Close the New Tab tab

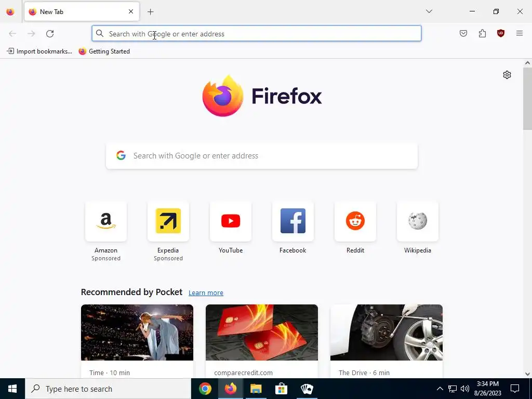(x=131, y=11)
